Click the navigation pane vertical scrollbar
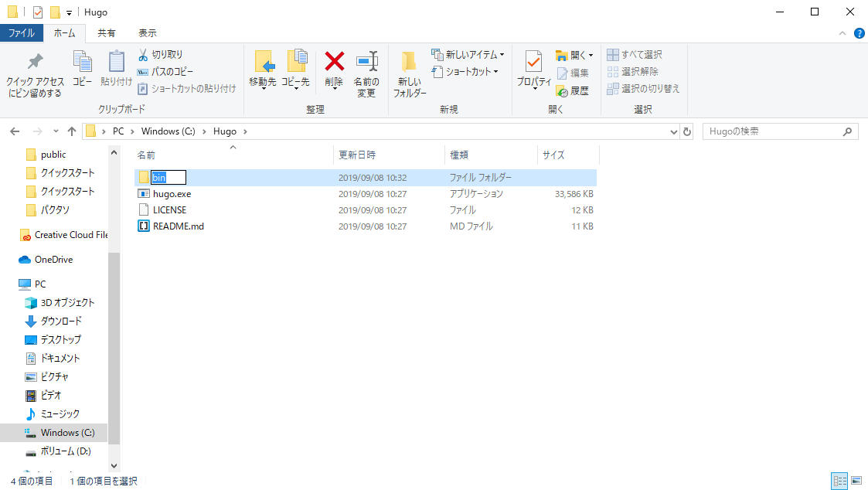Viewport: 868px width, 490px height. [x=114, y=348]
